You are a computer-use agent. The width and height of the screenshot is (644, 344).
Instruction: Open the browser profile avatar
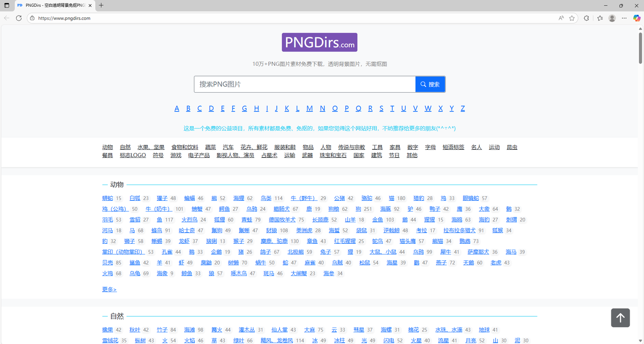pos(612,18)
